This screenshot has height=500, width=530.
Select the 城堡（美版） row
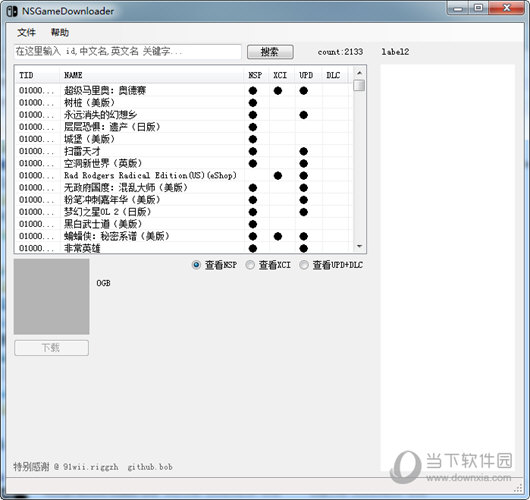coord(183,139)
